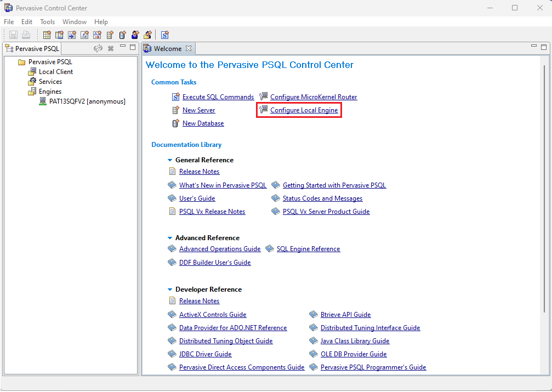The width and height of the screenshot is (552, 392).
Task: Click the icon beside New Database link
Action: click(x=175, y=123)
